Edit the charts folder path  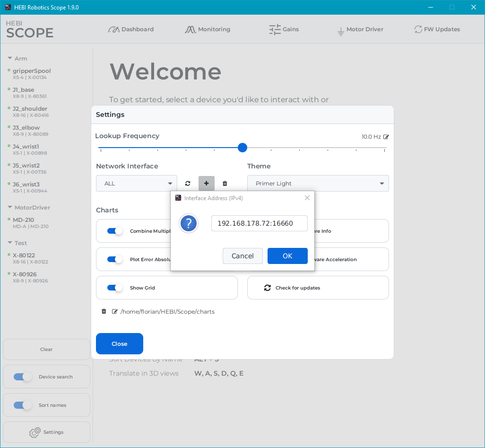115,311
